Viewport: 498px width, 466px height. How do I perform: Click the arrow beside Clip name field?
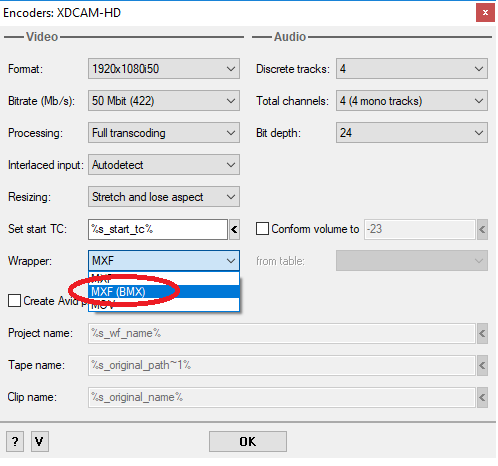tap(482, 397)
